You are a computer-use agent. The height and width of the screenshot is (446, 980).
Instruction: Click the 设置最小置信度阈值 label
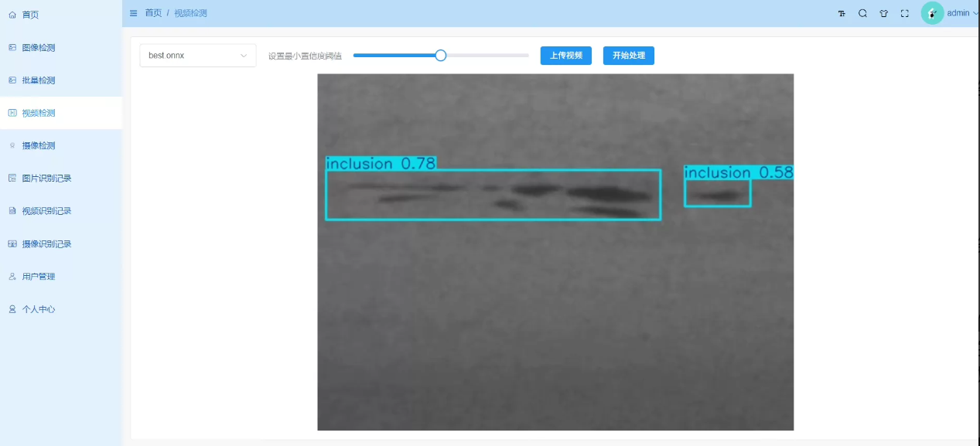pos(305,56)
